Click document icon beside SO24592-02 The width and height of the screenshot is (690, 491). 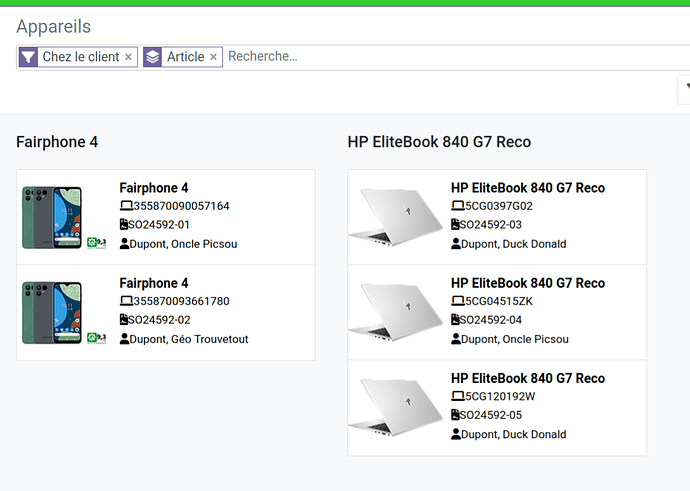coord(124,319)
